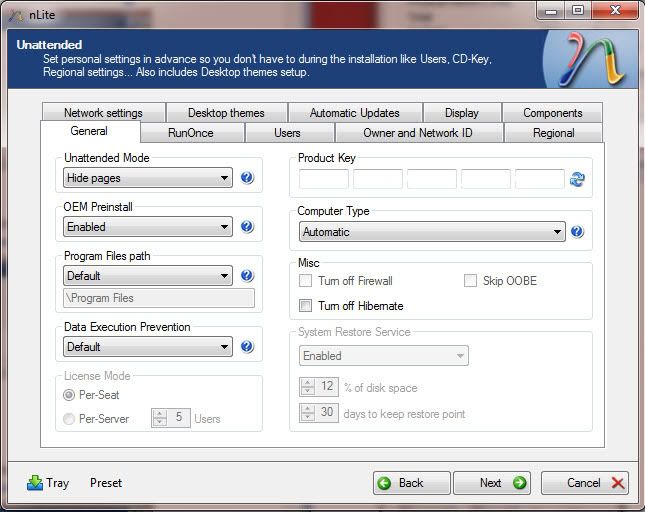Screen dimensions: 645x512
Task: Click the Back button
Action: point(411,483)
